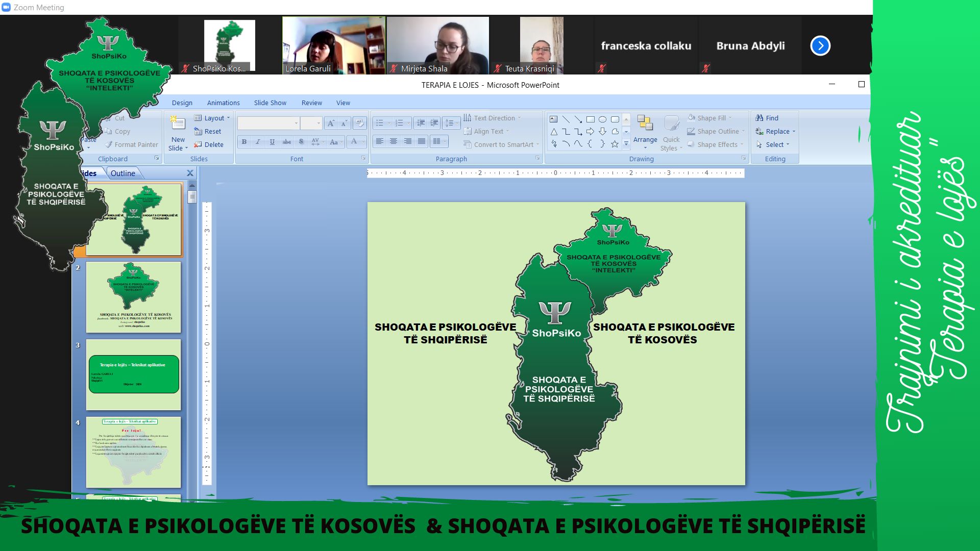The width and height of the screenshot is (980, 551).
Task: Select the Down Arrow block shape
Action: click(603, 132)
